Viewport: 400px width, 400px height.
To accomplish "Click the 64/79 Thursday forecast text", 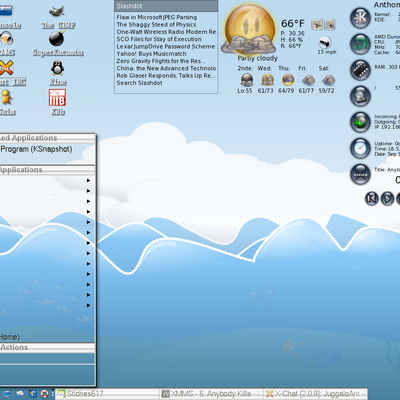I will [286, 91].
